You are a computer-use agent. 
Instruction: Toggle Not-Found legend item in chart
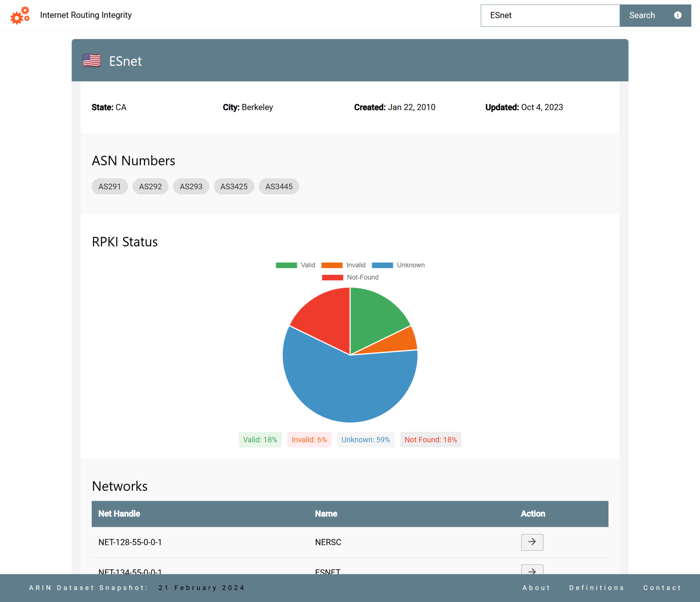click(350, 277)
